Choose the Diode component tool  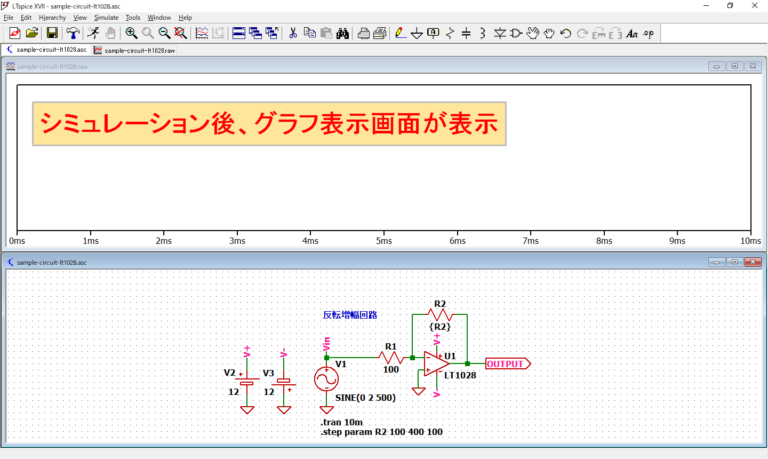(499, 33)
